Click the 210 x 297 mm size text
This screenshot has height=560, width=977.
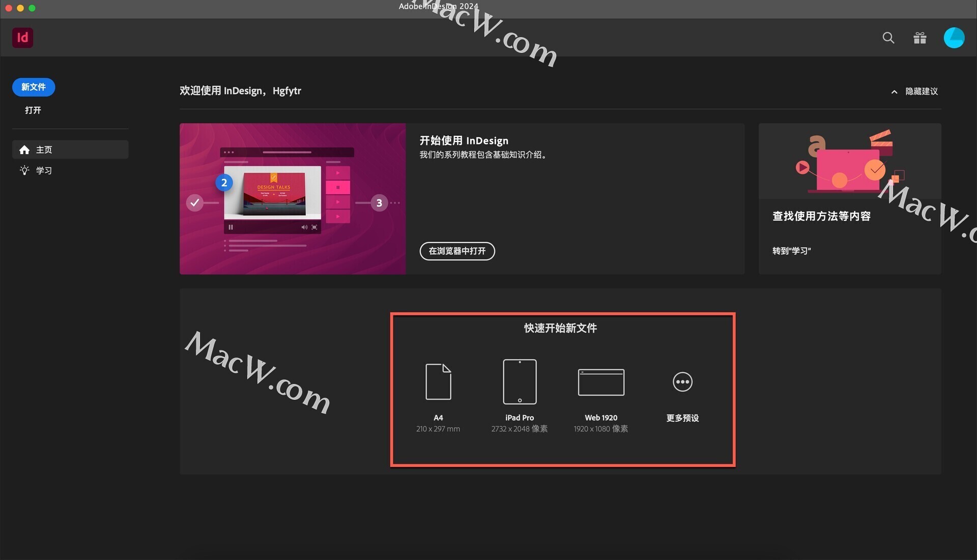[x=438, y=429]
